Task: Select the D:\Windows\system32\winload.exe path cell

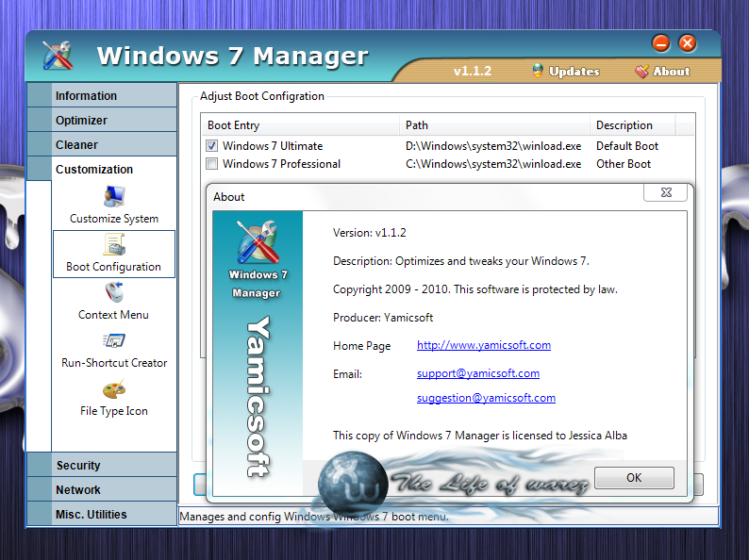Action: (x=493, y=145)
